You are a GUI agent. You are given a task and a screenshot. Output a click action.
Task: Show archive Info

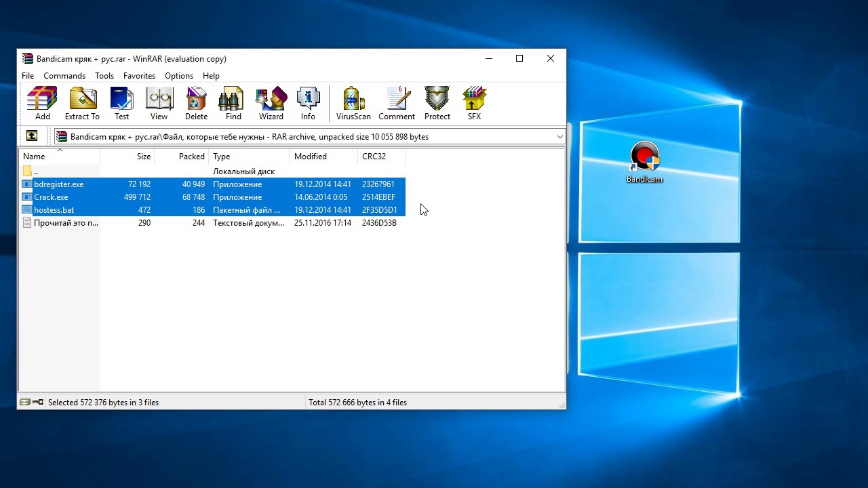308,104
